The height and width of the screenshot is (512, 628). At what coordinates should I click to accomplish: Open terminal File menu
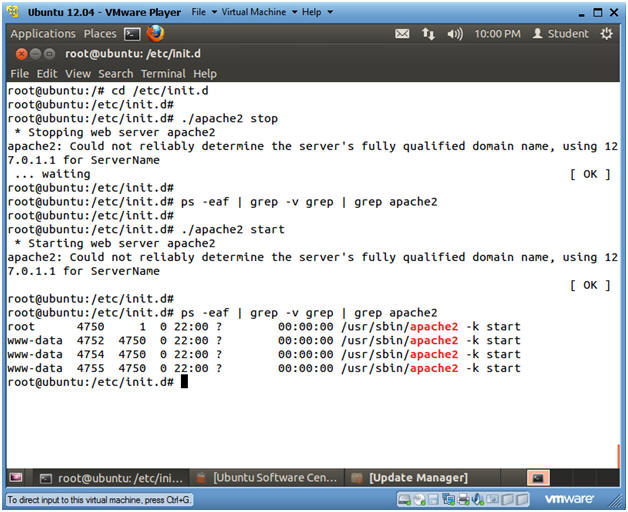(x=20, y=74)
